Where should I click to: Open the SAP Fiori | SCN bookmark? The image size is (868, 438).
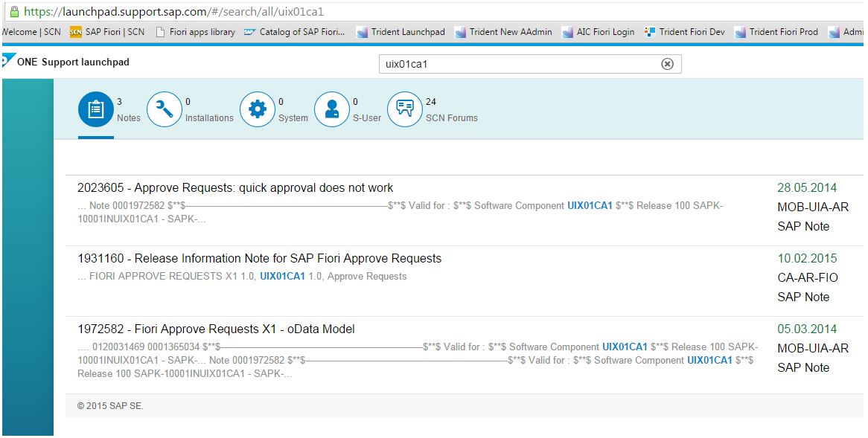coord(108,32)
